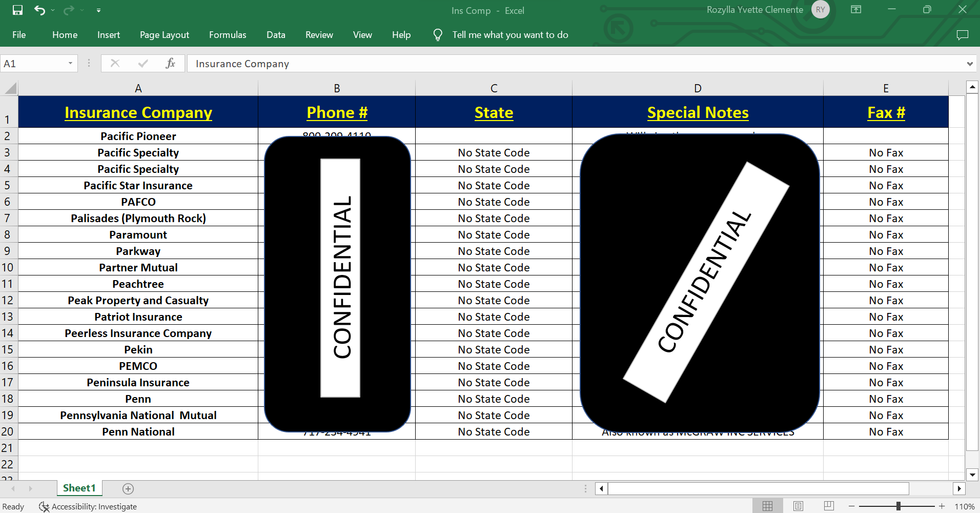Select the Pacific Pioneer cell
The height and width of the screenshot is (513, 980).
pos(138,136)
